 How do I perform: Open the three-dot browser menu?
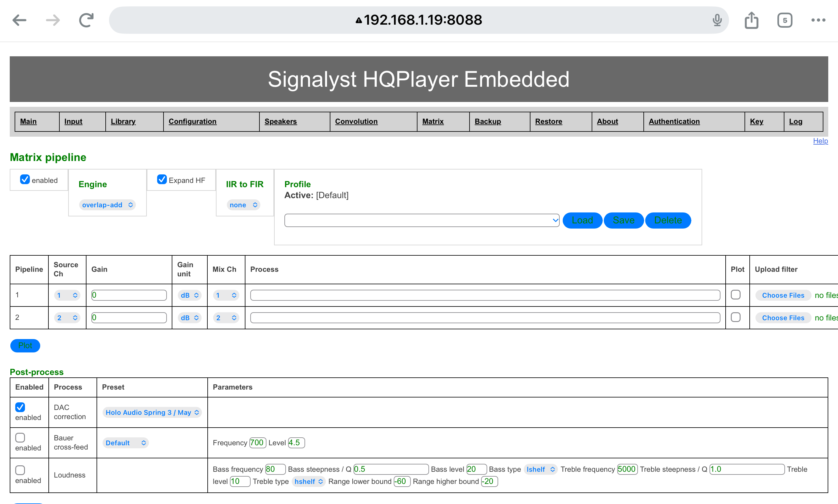coord(818,20)
